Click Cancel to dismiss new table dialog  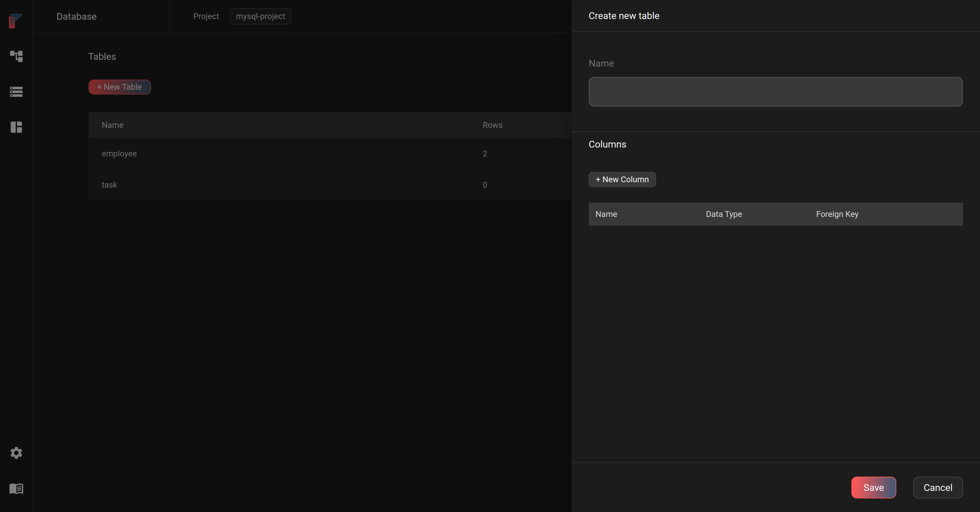tap(938, 487)
